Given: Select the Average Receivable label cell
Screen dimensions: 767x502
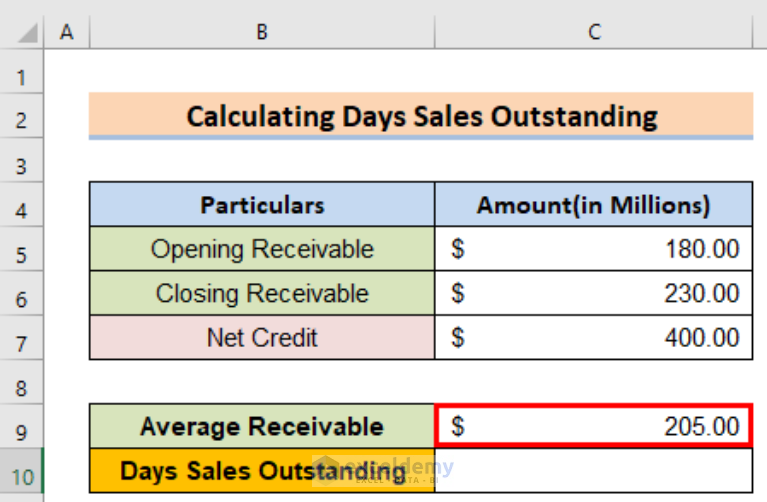Looking at the screenshot, I should (x=262, y=426).
